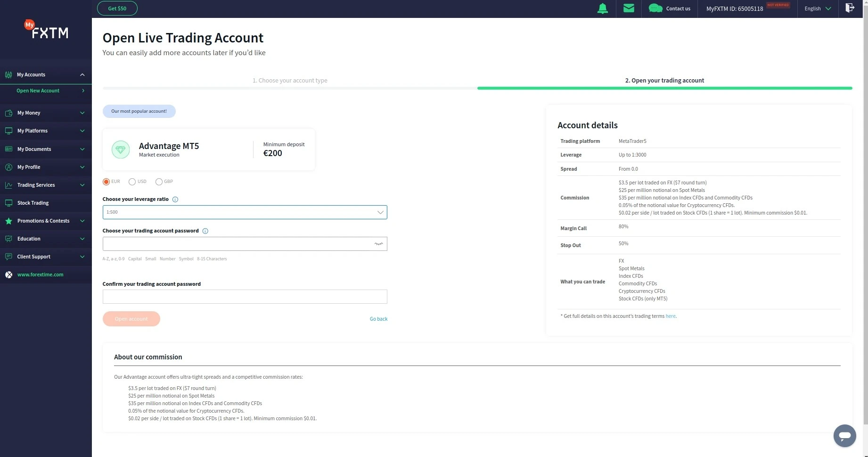
Task: Click the 'MetaTrader5' platform value
Action: pyautogui.click(x=632, y=141)
